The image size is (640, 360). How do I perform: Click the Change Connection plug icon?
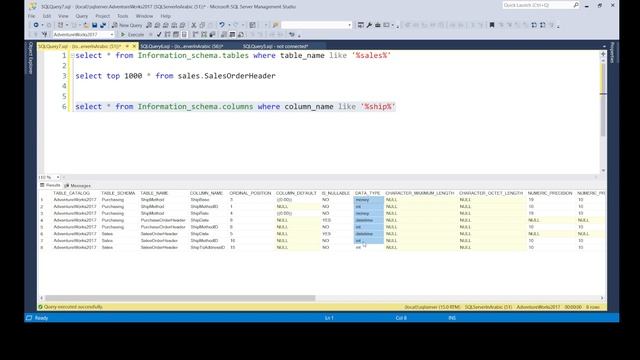click(x=44, y=35)
